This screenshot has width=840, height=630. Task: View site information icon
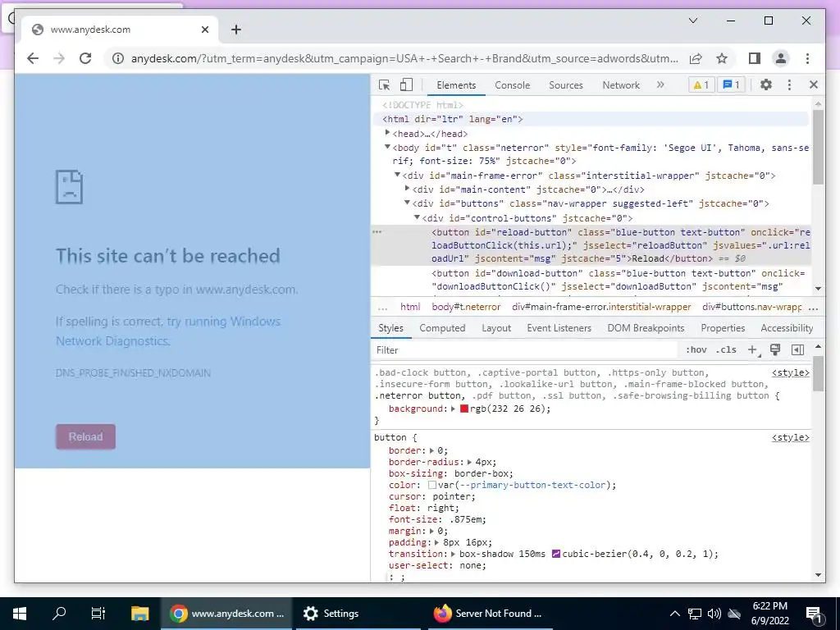(x=118, y=58)
